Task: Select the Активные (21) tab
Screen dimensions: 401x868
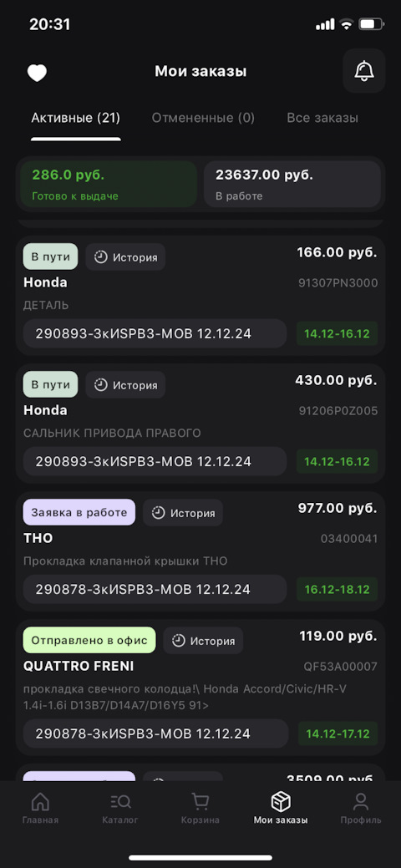Action: [76, 118]
